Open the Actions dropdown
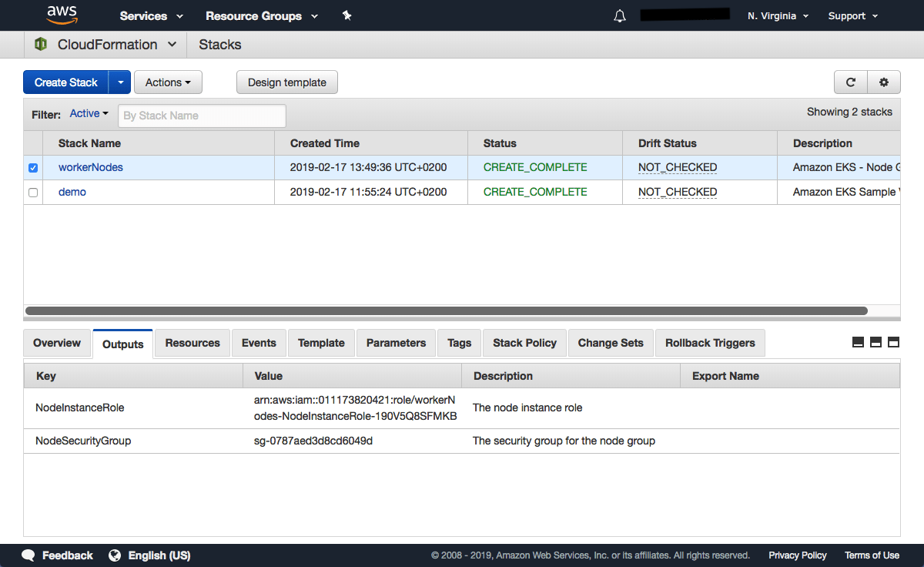The image size is (924, 567). [168, 82]
